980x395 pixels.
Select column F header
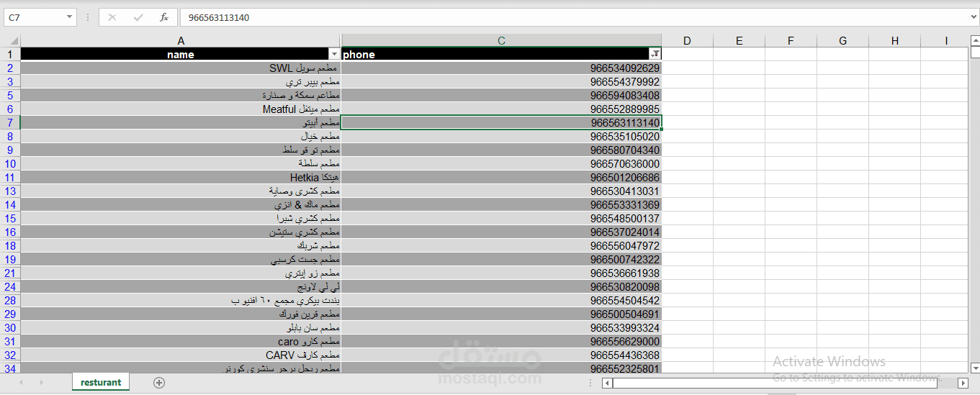[791, 41]
